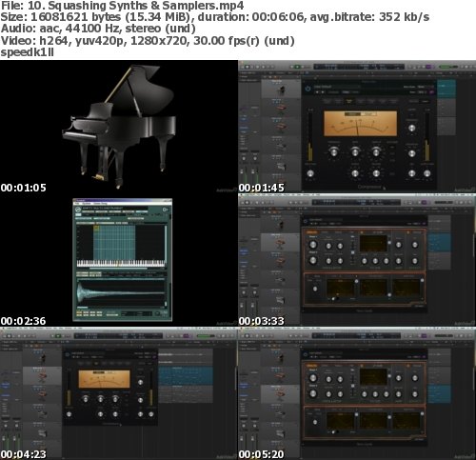Click the waveform display in 00:02:36 sampler
The image size is (476, 460).
tap(121, 292)
